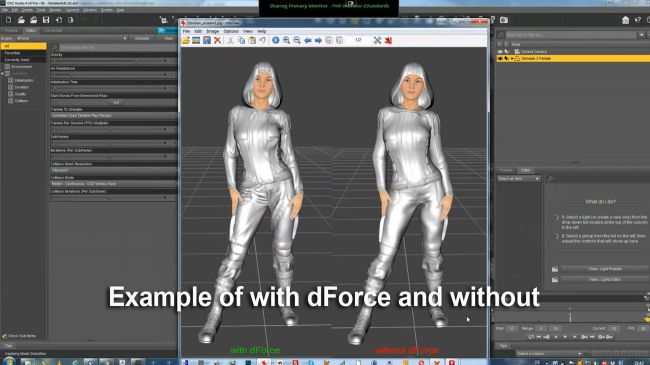Open IrfanView properties wrench settings icon
Viewport: 650px width, 365px height.
pyautogui.click(x=377, y=40)
